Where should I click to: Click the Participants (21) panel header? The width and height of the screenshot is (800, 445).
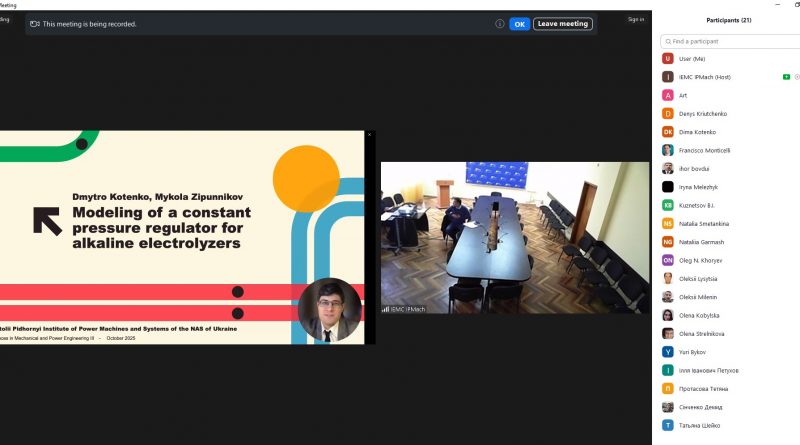(729, 20)
